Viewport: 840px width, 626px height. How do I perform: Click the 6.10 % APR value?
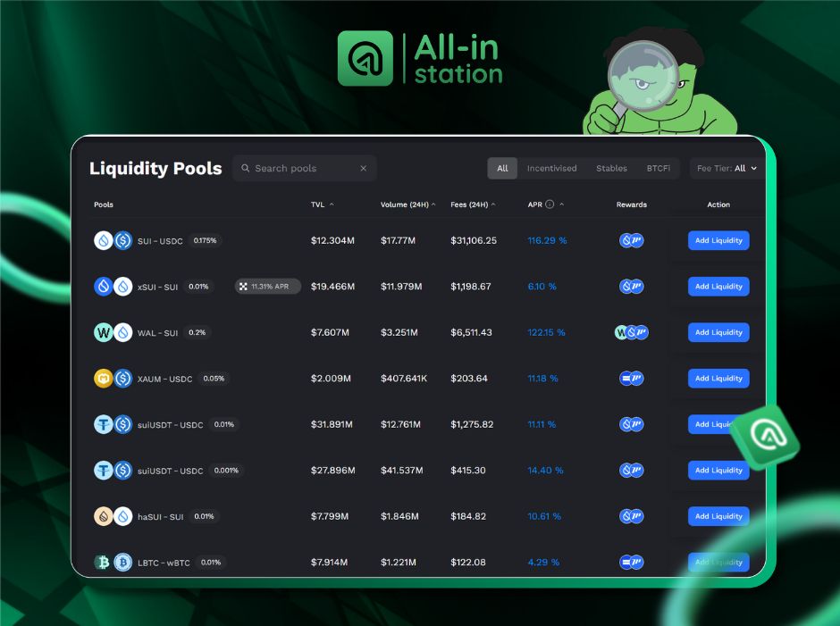pos(542,287)
